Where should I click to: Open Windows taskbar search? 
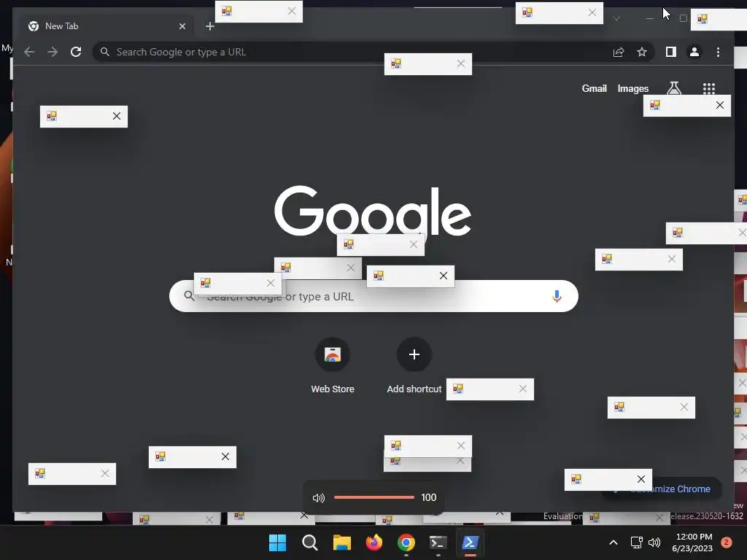pyautogui.click(x=309, y=542)
